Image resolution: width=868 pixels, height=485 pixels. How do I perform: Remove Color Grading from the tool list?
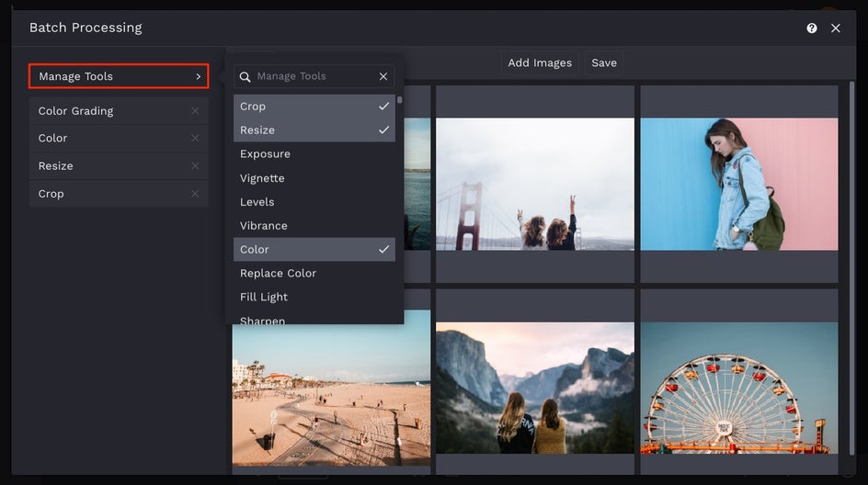point(195,111)
